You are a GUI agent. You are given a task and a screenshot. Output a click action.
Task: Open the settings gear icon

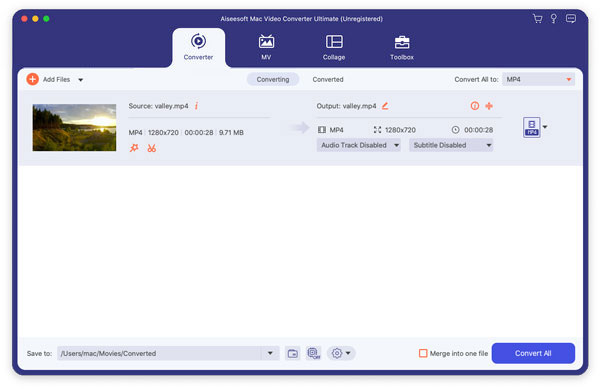pyautogui.click(x=337, y=353)
